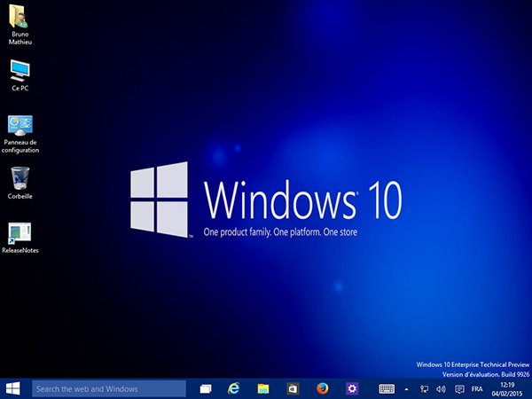Open the Action Center notifications icon
This screenshot has height=399, width=532.
pos(458,388)
